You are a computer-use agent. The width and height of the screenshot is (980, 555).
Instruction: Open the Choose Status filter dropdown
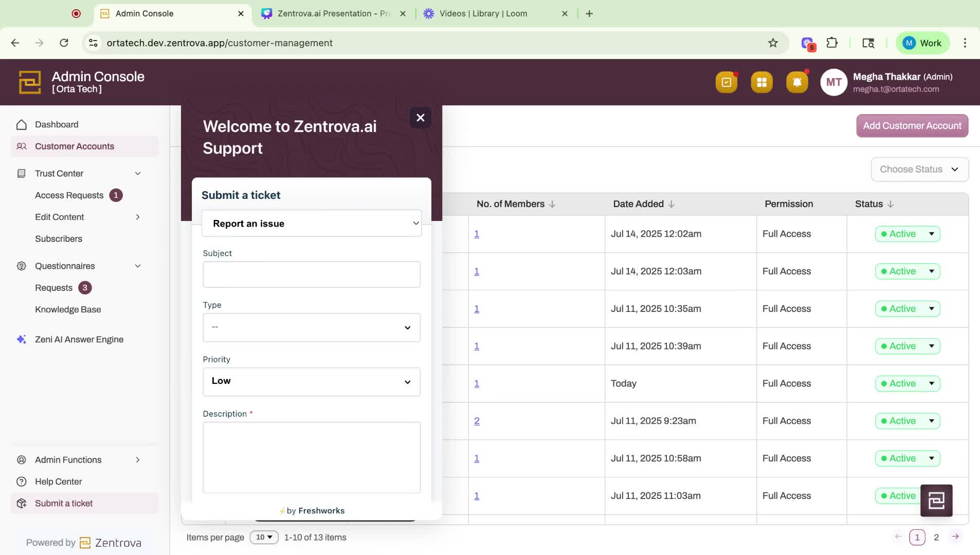pyautogui.click(x=919, y=170)
